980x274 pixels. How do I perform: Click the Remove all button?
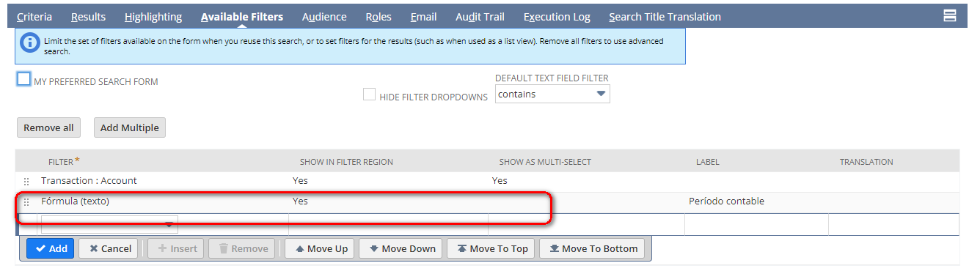(48, 127)
